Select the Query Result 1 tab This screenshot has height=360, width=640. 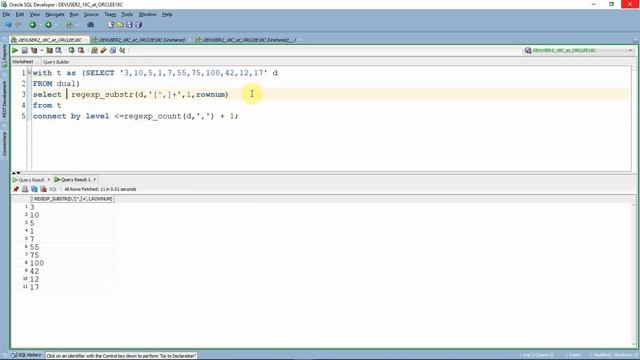point(76,180)
